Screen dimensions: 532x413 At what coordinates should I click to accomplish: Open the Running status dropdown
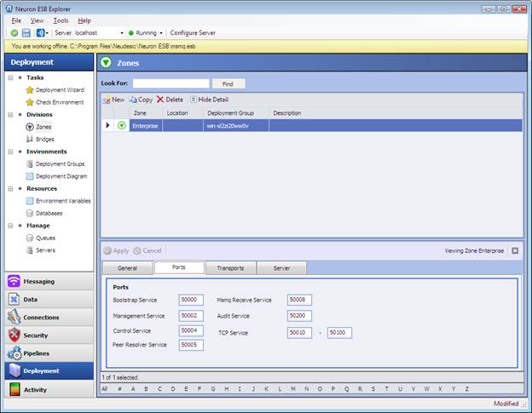pos(161,33)
